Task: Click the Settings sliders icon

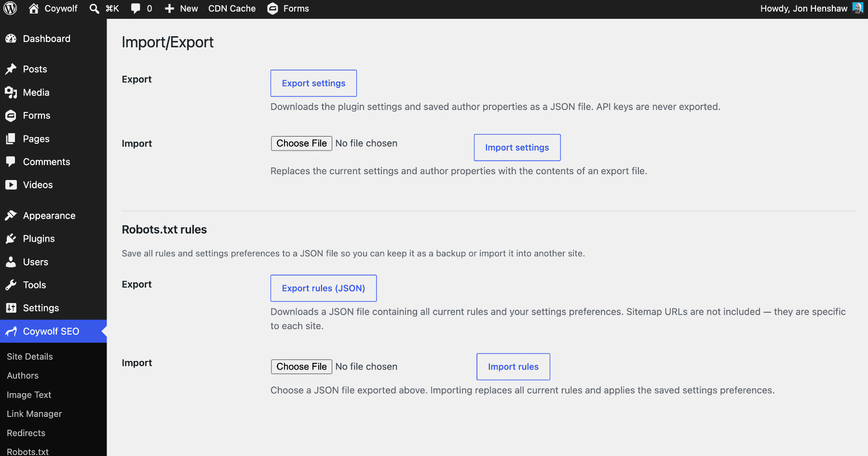Action: (11, 308)
